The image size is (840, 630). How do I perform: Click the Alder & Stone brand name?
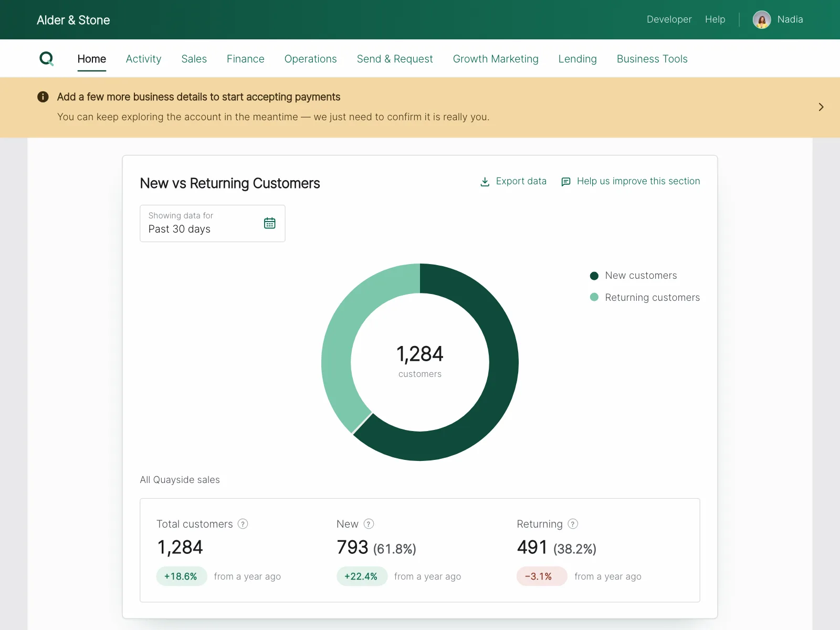(x=73, y=20)
